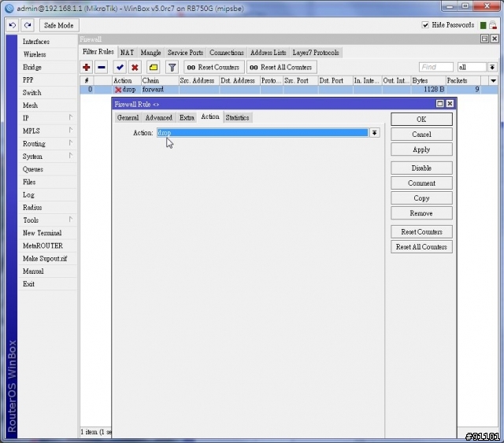The height and width of the screenshot is (443, 504).
Task: Click the green status indicator square
Action: (x=483, y=25)
